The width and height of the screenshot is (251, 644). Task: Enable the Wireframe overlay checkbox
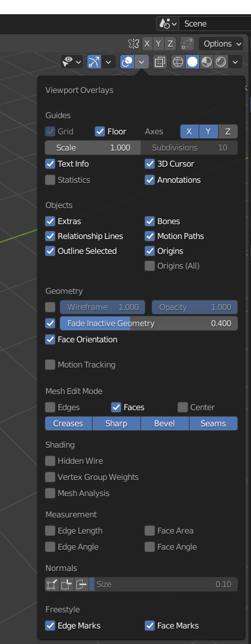(x=50, y=307)
